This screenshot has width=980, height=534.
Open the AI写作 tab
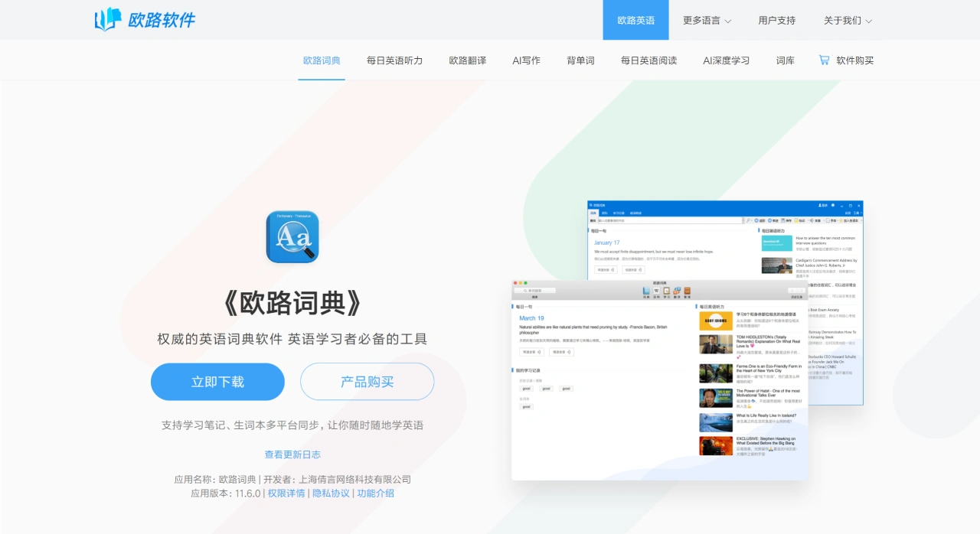(x=526, y=60)
